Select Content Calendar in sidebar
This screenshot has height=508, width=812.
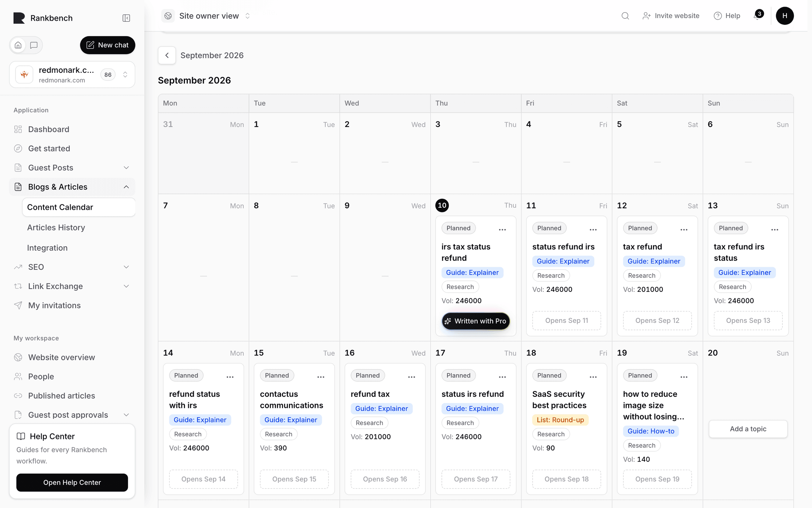tap(79, 207)
